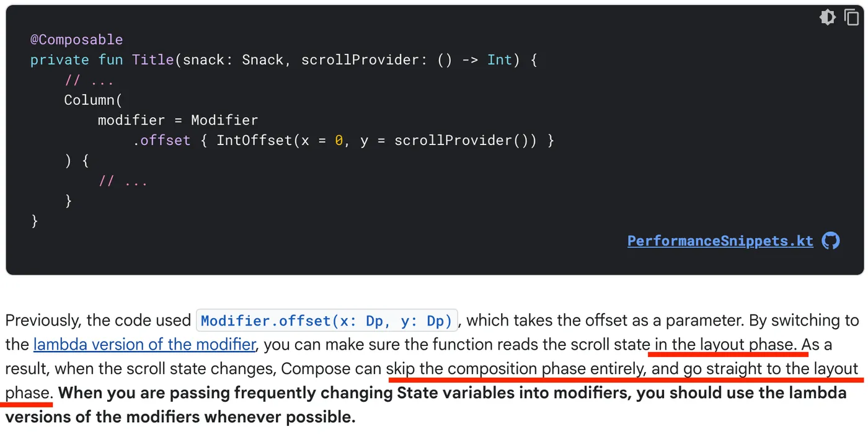The image size is (868, 434).
Task: Click the yellow 0 value for x
Action: click(339, 140)
